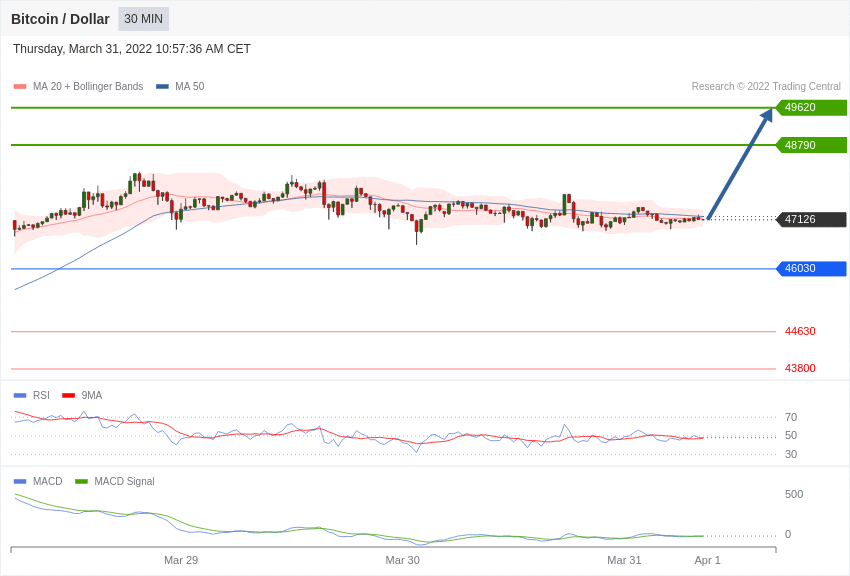Click the 48790 resistance price tag
This screenshot has height=576, width=850.
pyautogui.click(x=812, y=145)
